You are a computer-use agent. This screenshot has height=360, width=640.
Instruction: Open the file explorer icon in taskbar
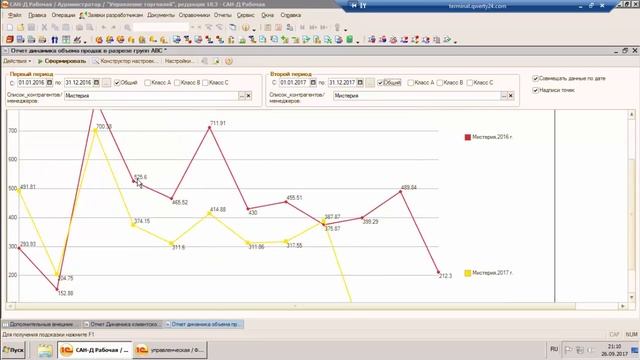pos(45,350)
